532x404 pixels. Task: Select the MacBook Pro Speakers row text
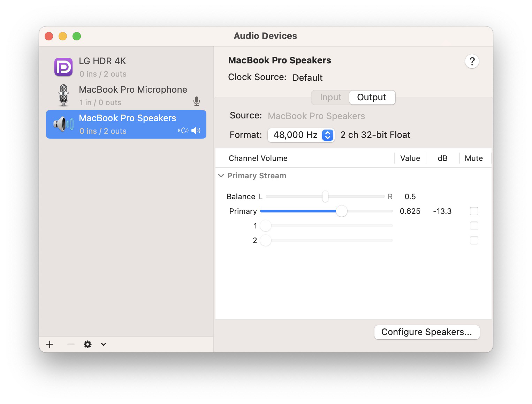pos(127,118)
